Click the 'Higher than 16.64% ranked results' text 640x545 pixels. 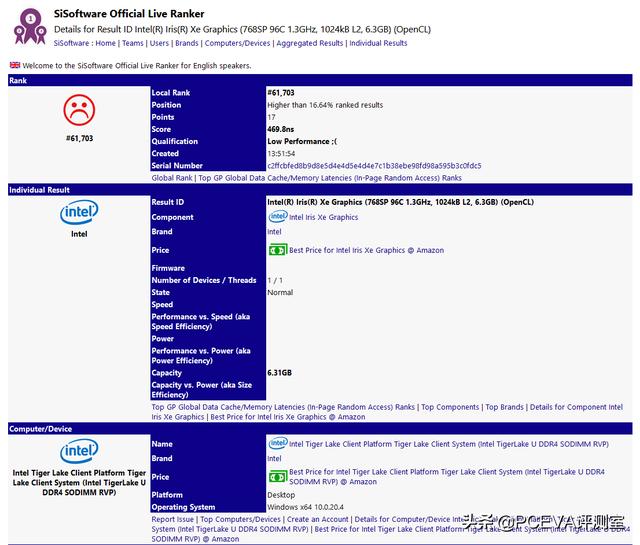tap(325, 105)
